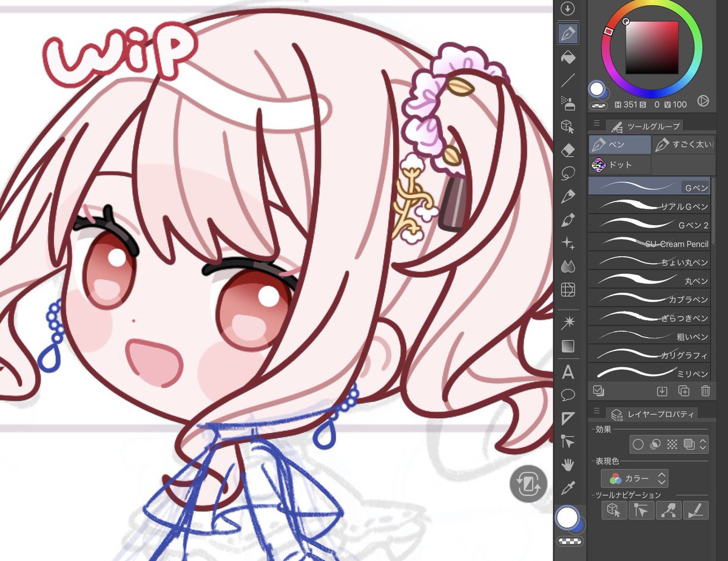
Task: Expand the effects stepper arrows
Action: click(703, 444)
